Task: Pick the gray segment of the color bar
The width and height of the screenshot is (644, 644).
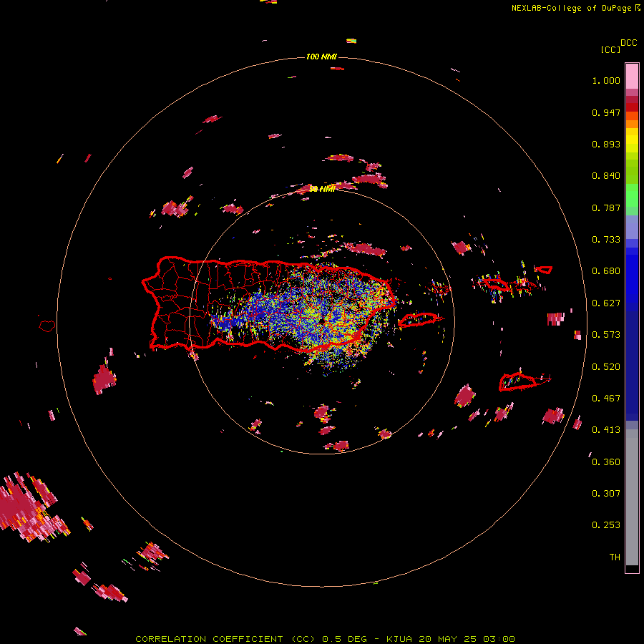Action: [x=632, y=497]
